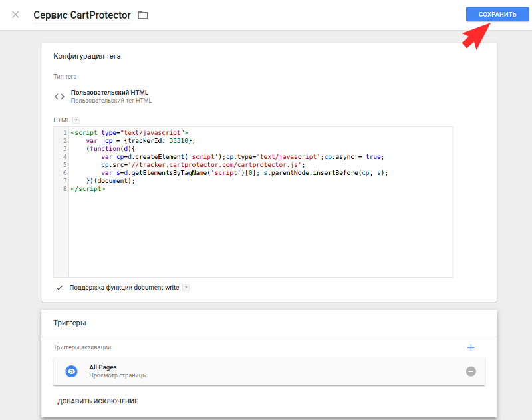Remove the All Pages trigger
Viewport: 532px width, 420px height.
point(471,371)
